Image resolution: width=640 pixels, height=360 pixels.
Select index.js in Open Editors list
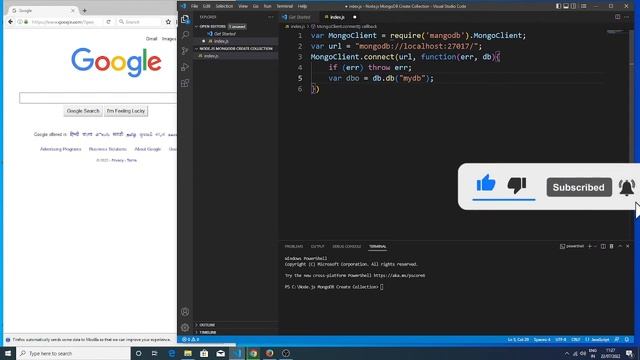[221, 41]
